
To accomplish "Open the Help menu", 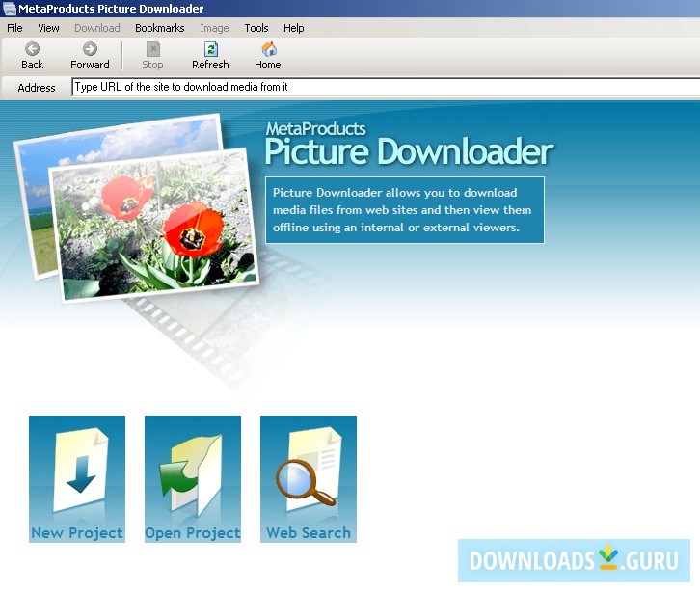I will [294, 28].
